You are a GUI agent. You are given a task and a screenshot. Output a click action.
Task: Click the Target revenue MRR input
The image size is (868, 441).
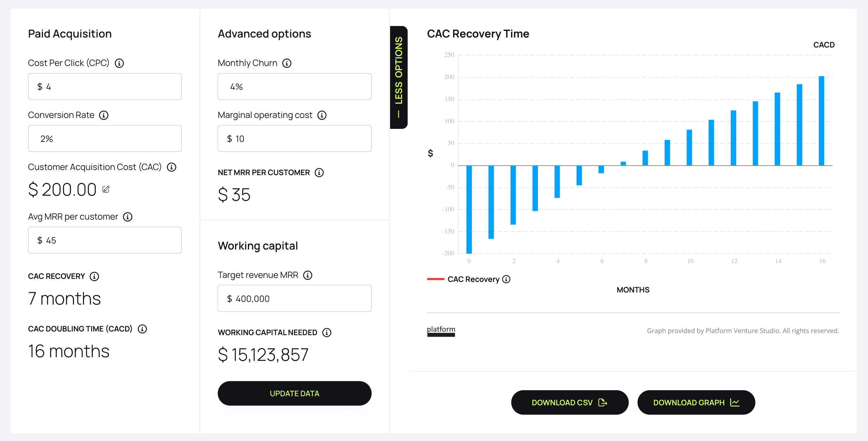(294, 299)
